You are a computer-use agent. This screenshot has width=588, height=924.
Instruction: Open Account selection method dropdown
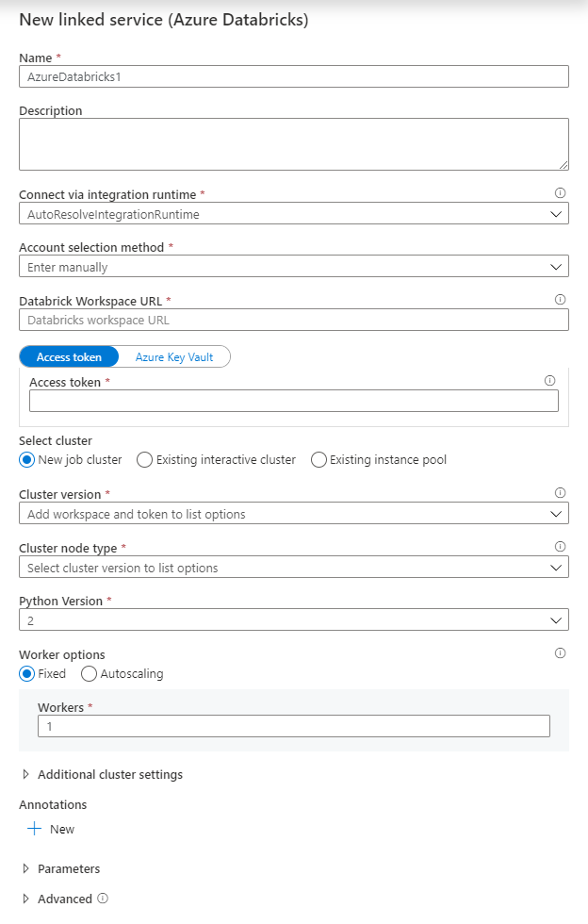293,267
